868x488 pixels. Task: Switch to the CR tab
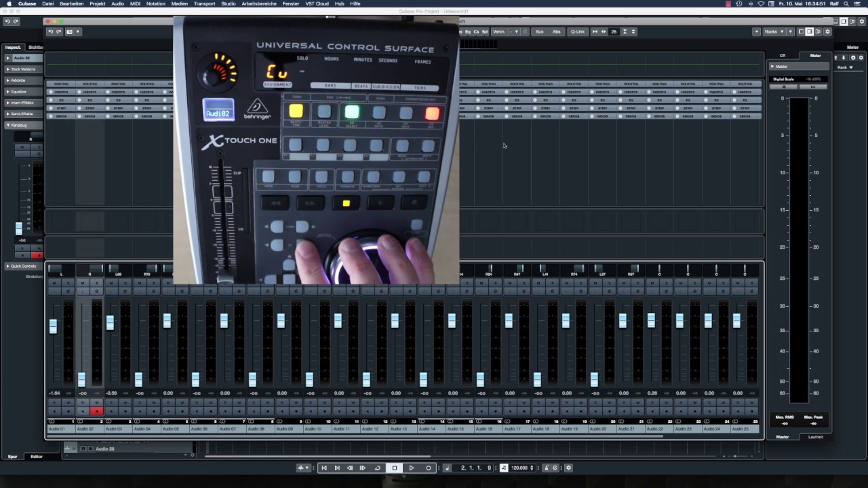tap(783, 56)
